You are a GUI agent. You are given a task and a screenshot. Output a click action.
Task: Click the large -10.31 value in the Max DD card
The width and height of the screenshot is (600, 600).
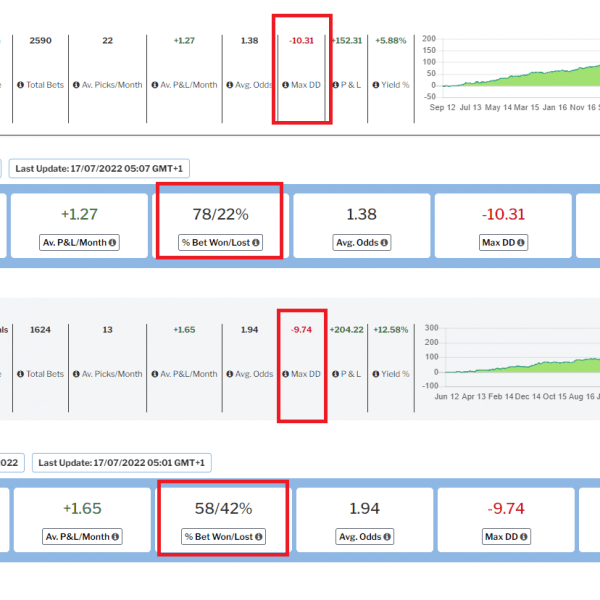(504, 214)
